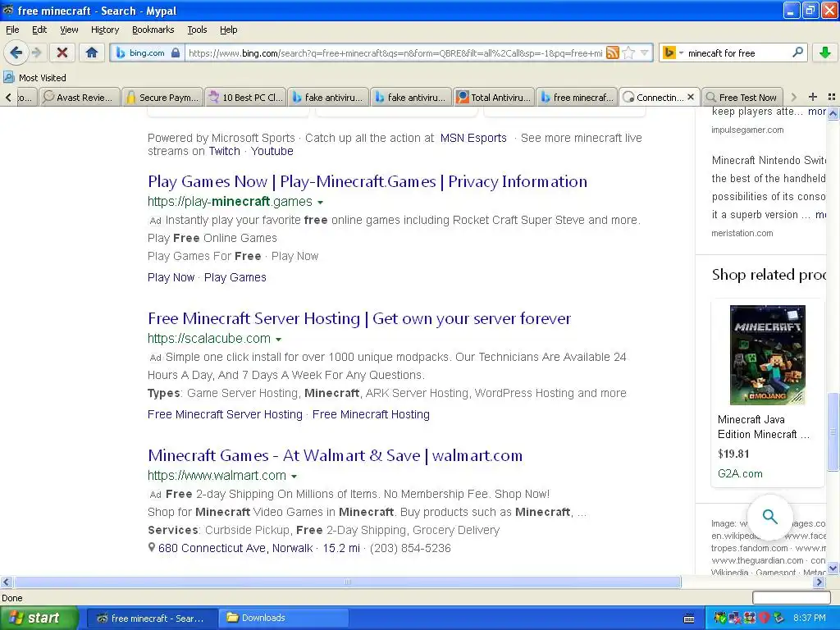This screenshot has height=630, width=840.
Task: Click the G2A.com seller link
Action: point(740,473)
